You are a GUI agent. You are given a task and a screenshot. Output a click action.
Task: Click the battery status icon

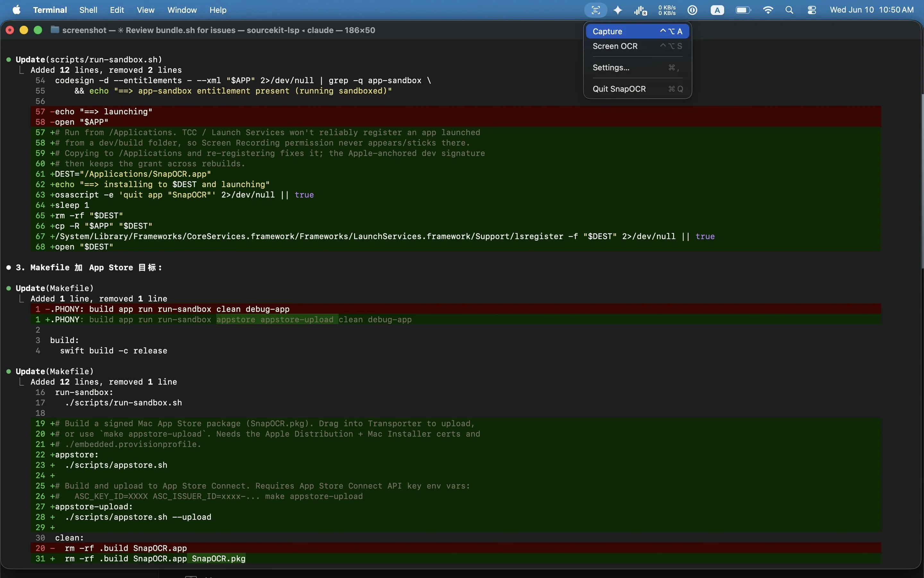tap(743, 10)
